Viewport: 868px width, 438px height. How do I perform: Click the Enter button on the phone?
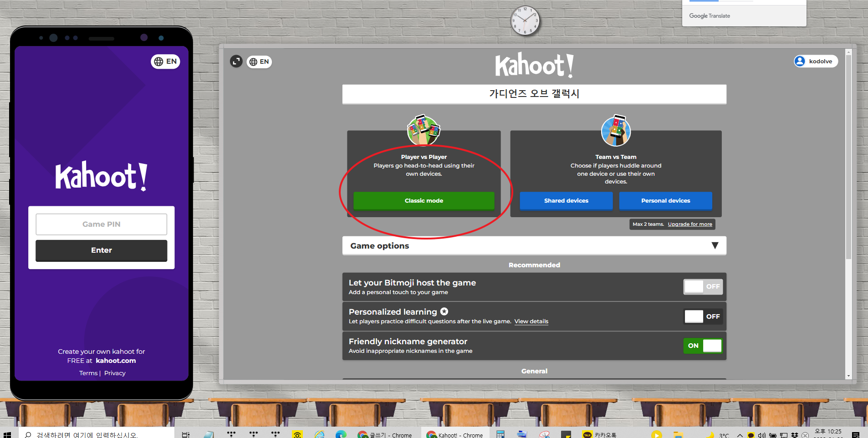coord(102,250)
